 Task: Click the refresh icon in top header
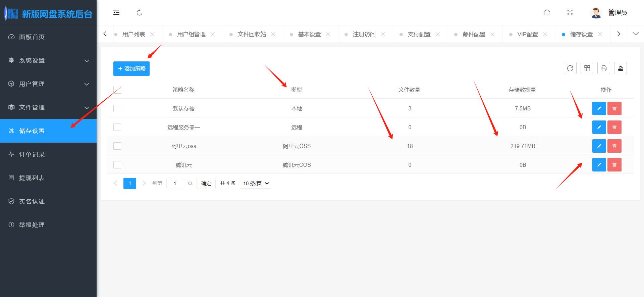(x=140, y=13)
